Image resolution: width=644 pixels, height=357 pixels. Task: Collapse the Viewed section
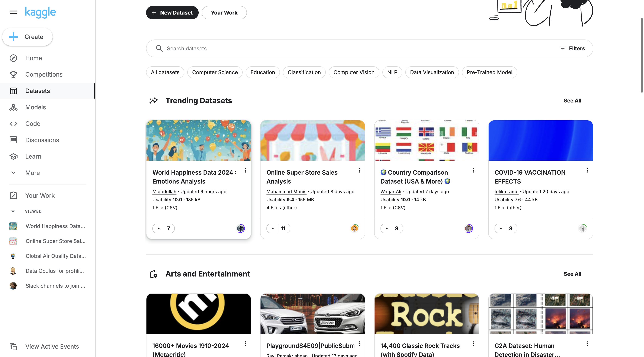click(13, 211)
